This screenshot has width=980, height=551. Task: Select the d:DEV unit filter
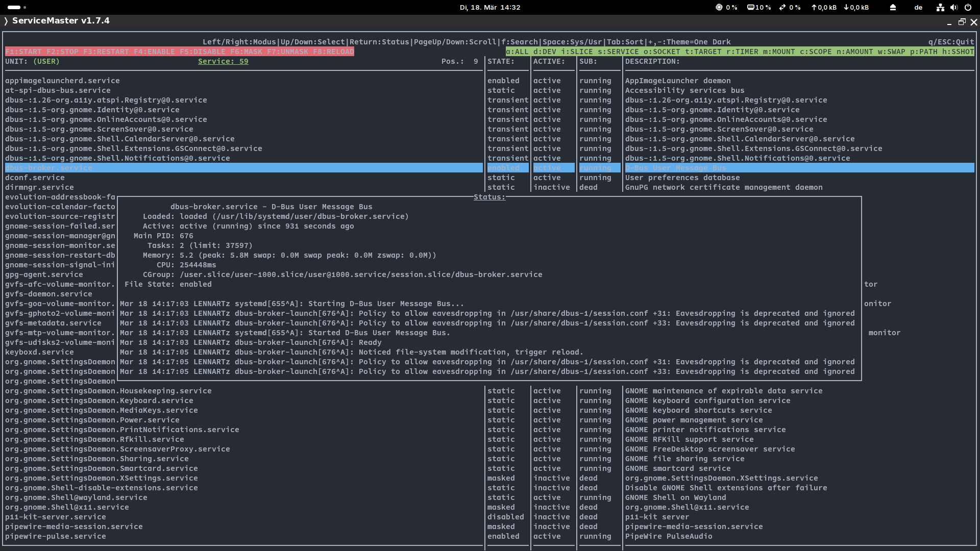pos(545,52)
